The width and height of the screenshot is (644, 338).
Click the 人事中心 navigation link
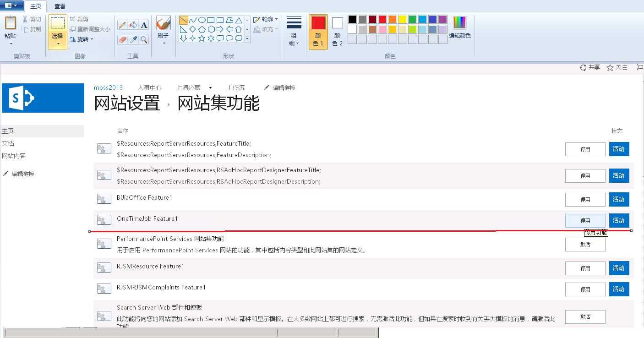click(149, 87)
